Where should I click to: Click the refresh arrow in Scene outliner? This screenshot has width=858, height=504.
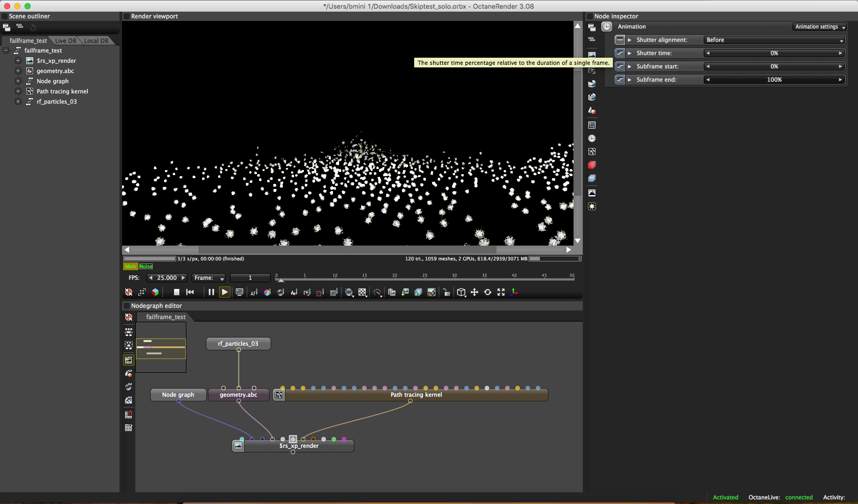(x=33, y=28)
